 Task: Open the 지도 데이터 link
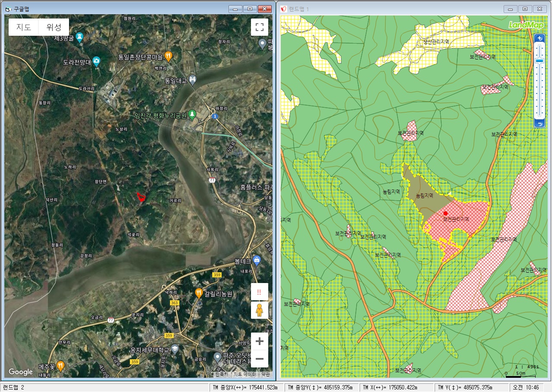coord(245,374)
